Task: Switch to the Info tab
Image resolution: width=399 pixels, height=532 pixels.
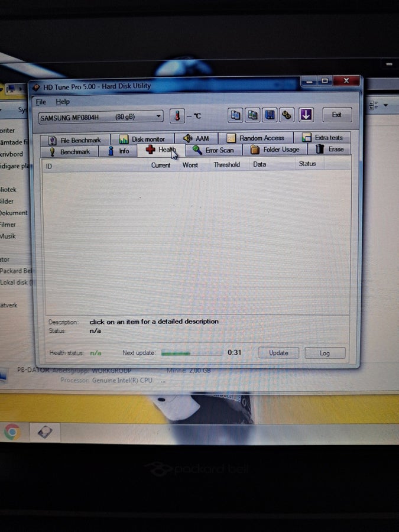Action: click(118, 151)
